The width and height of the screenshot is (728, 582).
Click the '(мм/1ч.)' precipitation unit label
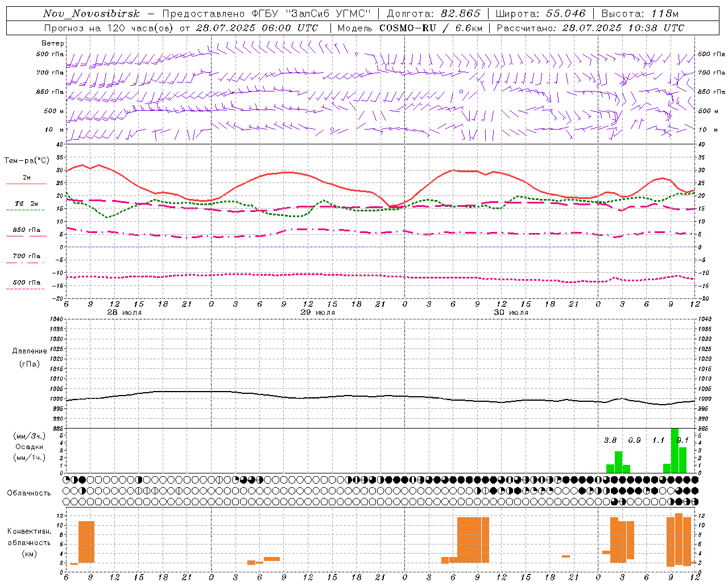pos(30,458)
